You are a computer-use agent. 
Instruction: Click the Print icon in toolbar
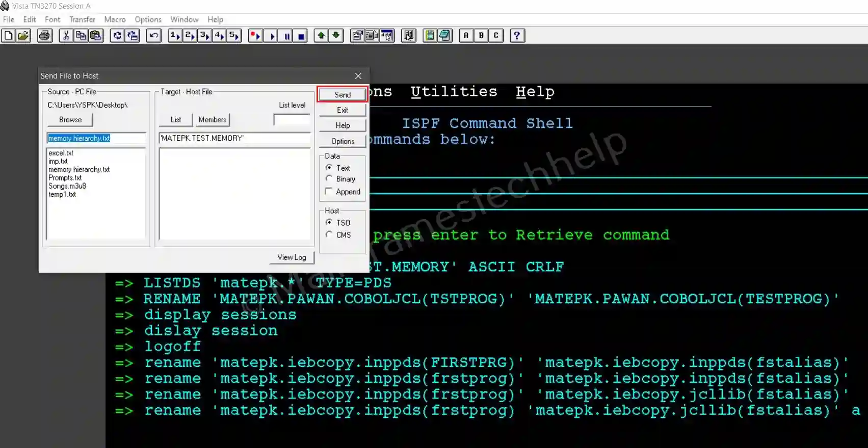click(x=45, y=36)
